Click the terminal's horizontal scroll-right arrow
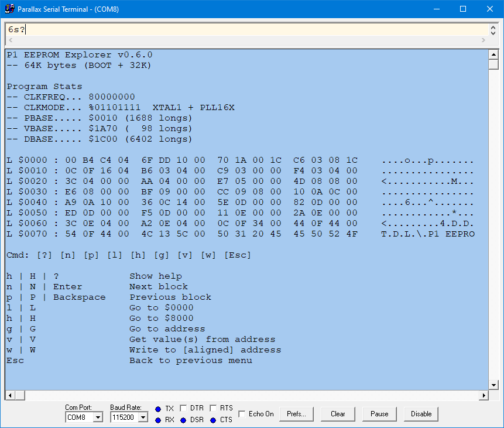This screenshot has width=504, height=428. tap(484, 396)
